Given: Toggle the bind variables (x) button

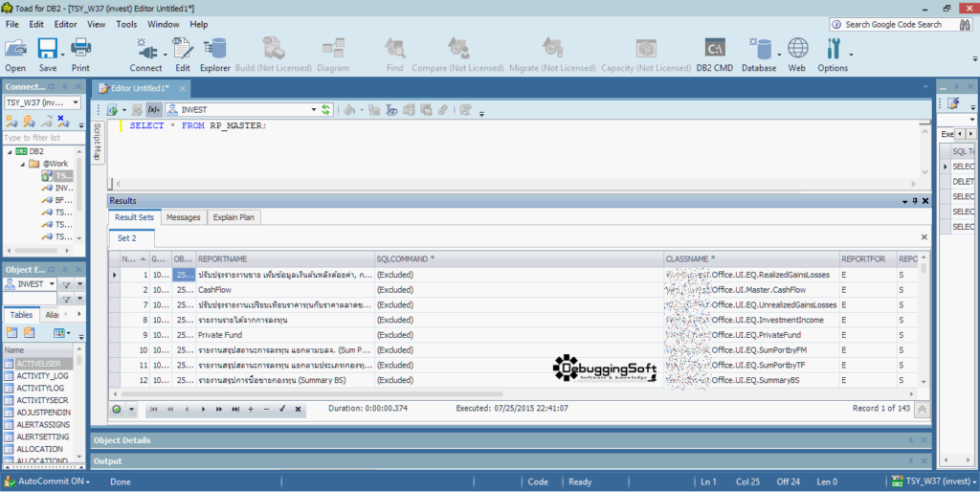Looking at the screenshot, I should tap(154, 110).
